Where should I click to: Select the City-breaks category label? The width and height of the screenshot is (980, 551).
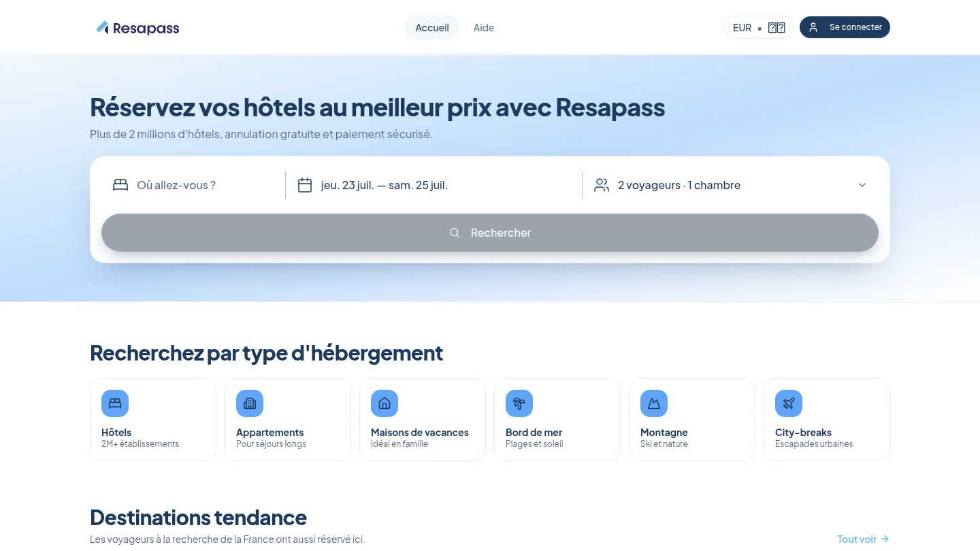point(804,433)
